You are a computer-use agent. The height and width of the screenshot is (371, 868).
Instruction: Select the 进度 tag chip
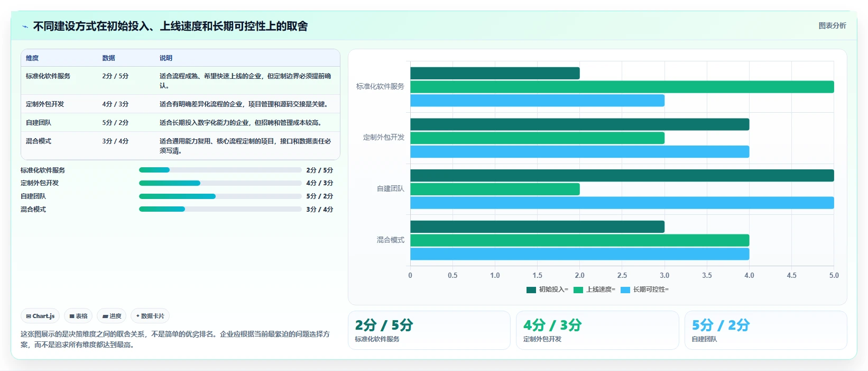(x=112, y=316)
